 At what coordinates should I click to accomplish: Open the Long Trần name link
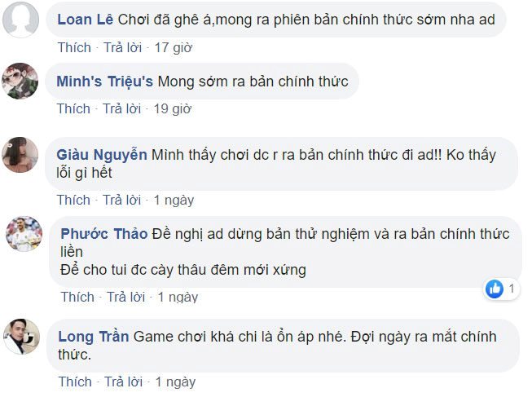point(94,336)
